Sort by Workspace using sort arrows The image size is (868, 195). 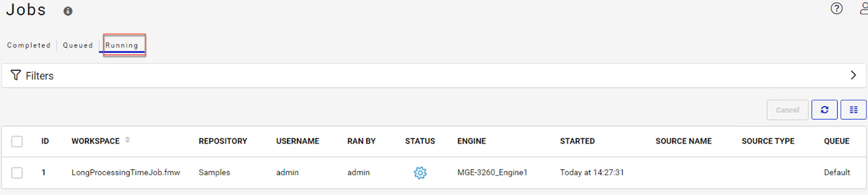coord(127,140)
